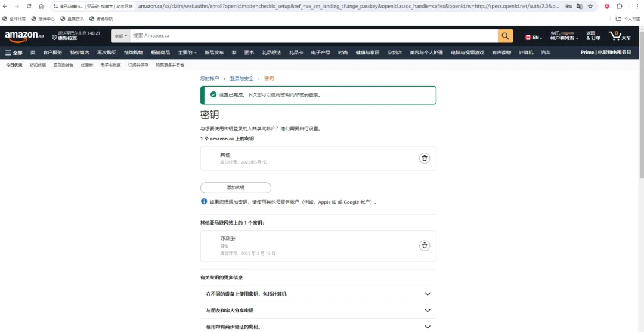Bookmark this page with star icon

(x=590, y=6)
